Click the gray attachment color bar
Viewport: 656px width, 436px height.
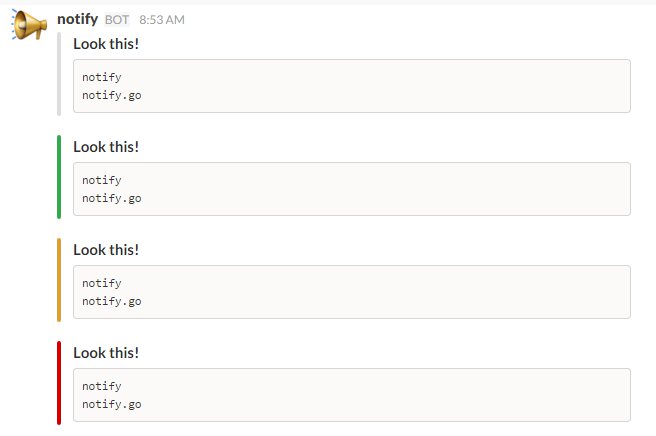[x=60, y=74]
